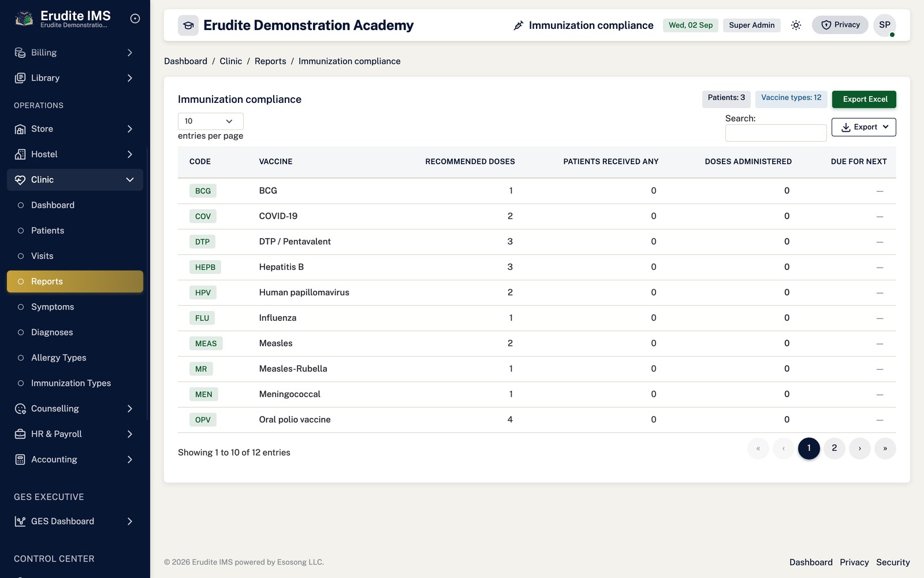Expand the GES Dashboard chevron
The width and height of the screenshot is (924, 578).
point(130,521)
